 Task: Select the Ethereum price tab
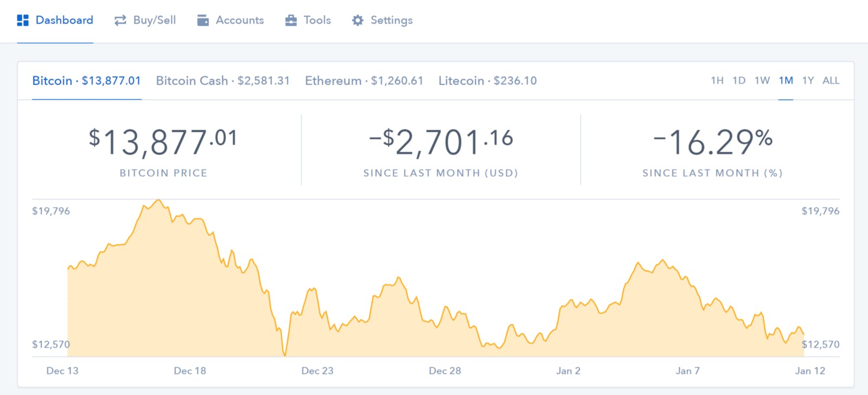pyautogui.click(x=364, y=80)
